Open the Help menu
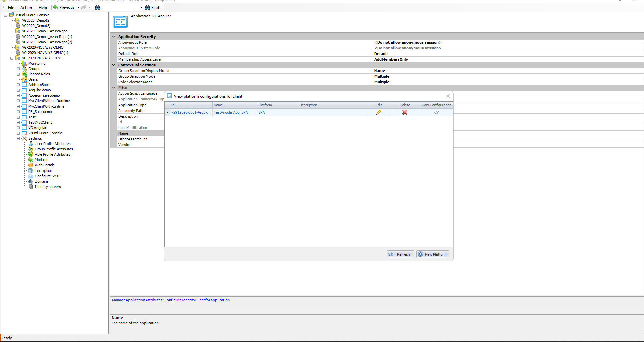This screenshot has height=342, width=644. pos(43,7)
